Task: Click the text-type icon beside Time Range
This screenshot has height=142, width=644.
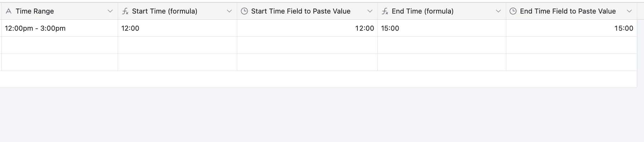Action: [x=9, y=11]
